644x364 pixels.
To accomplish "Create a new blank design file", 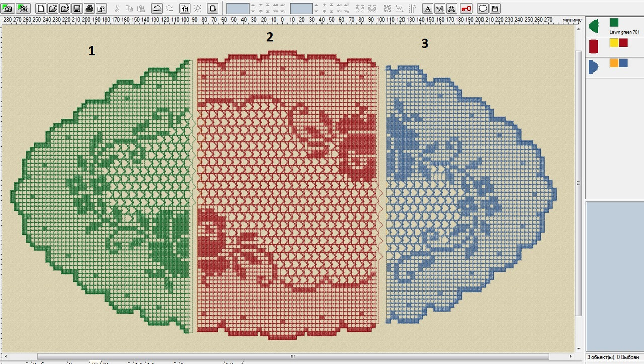I will coord(41,8).
